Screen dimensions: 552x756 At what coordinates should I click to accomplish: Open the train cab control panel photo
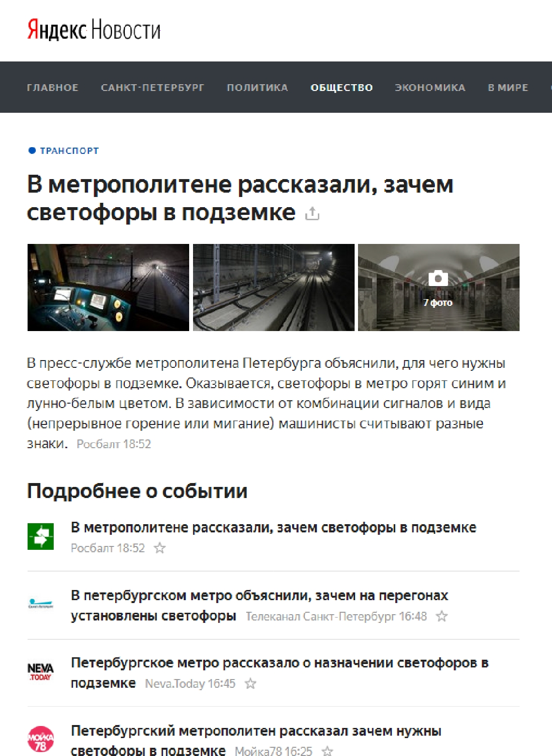coord(108,287)
